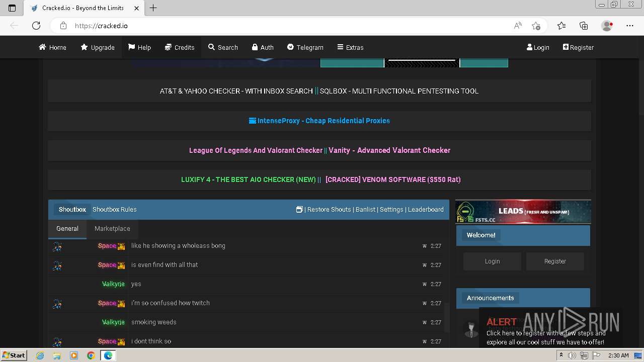
Task: Click the 'i'm so confused how twitch' message
Action: (171, 303)
